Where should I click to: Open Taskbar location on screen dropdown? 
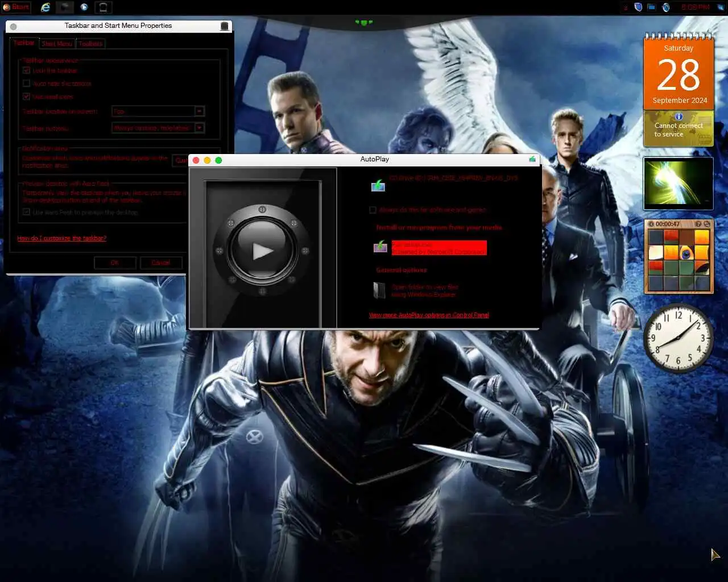pyautogui.click(x=158, y=111)
